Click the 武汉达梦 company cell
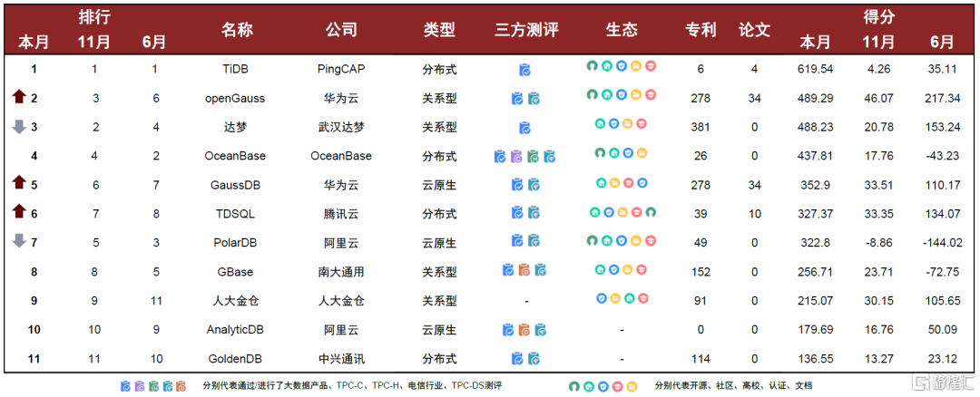This screenshot has height=397, width=980. 341,127
